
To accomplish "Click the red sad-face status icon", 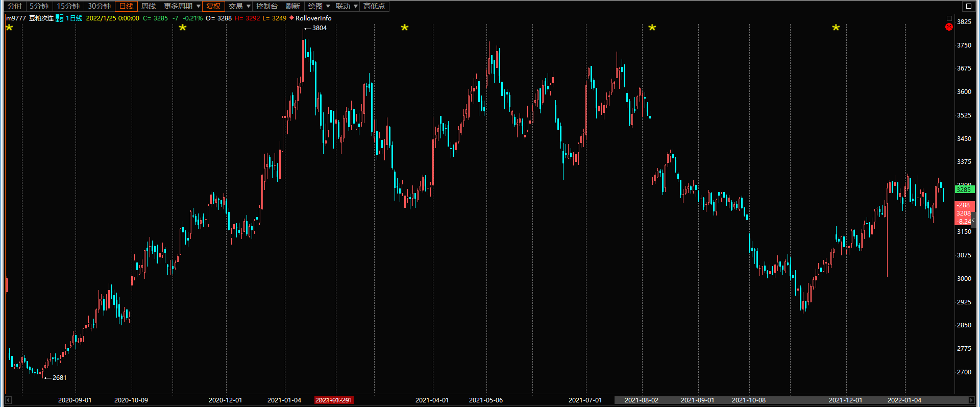I will coord(949,27).
